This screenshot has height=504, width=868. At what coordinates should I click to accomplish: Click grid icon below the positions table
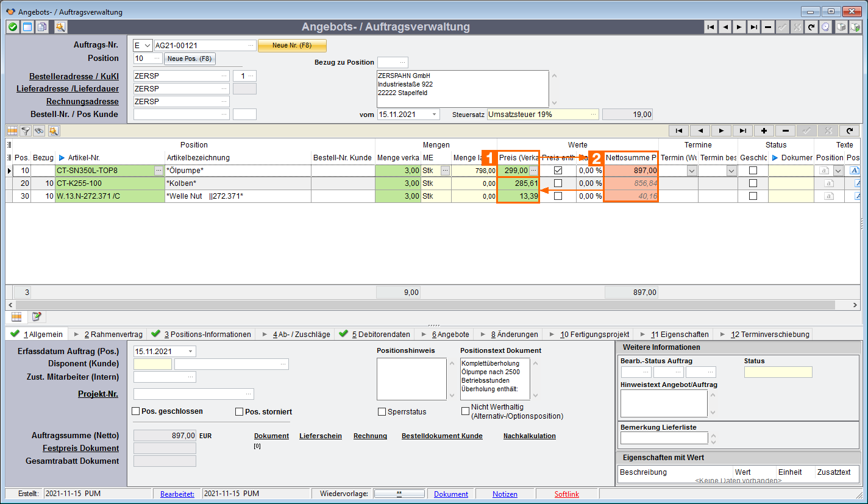pyautogui.click(x=16, y=316)
